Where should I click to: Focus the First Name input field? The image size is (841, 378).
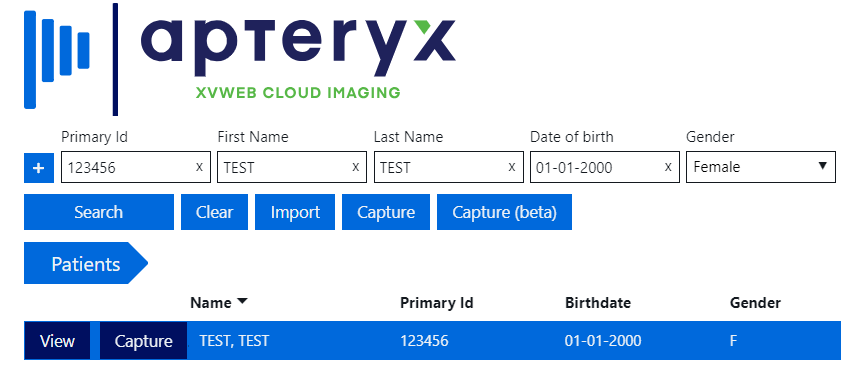point(292,167)
